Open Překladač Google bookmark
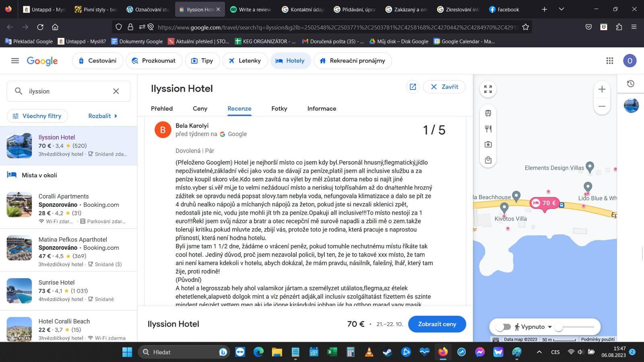Screen dimensions: 644x362 (29, 41)
